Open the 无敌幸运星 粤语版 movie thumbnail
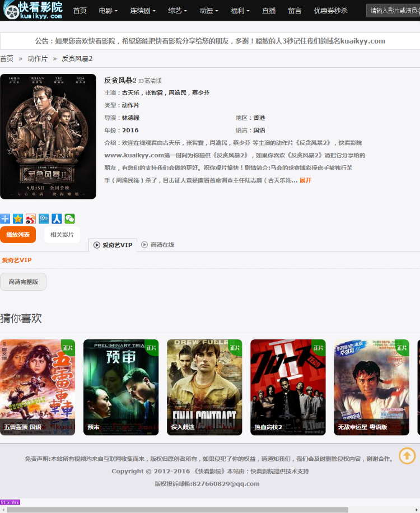420x513 pixels. pos(372,388)
